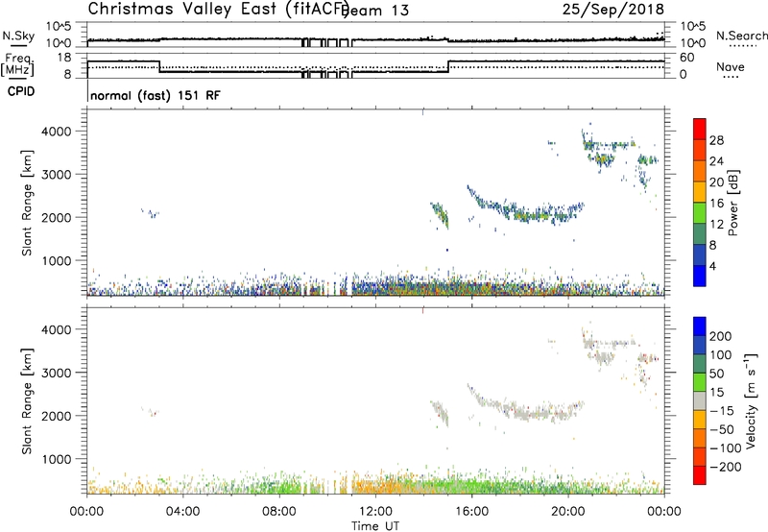
Task: Click the '12:00' time tick label
Action: (375, 512)
